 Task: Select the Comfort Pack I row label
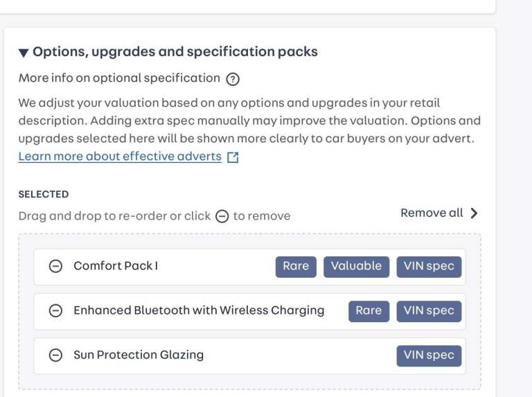116,266
